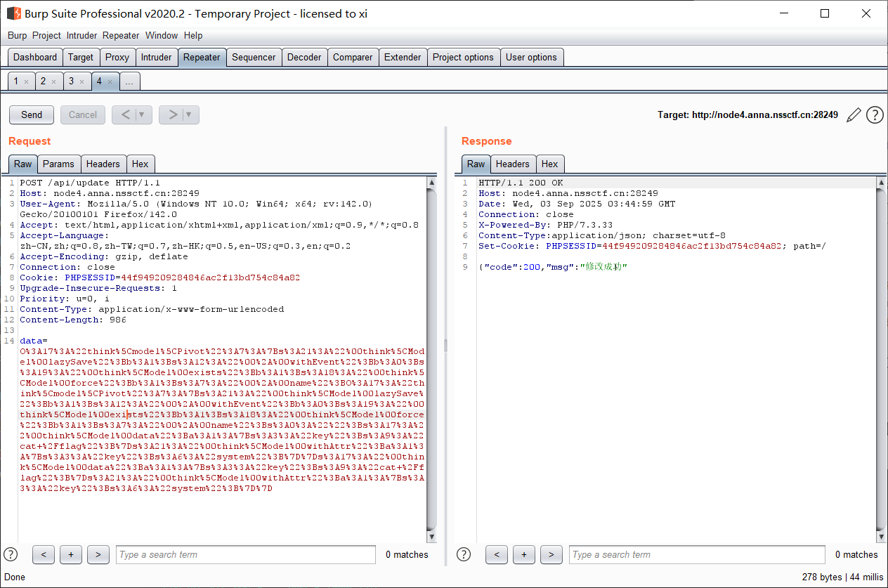The height and width of the screenshot is (588, 888).
Task: Open the Repeater menu
Action: [121, 35]
